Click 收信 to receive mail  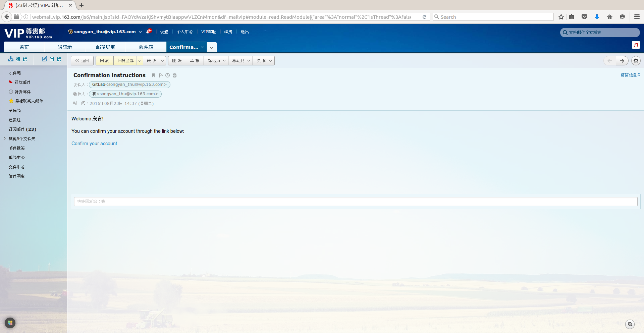point(18,59)
